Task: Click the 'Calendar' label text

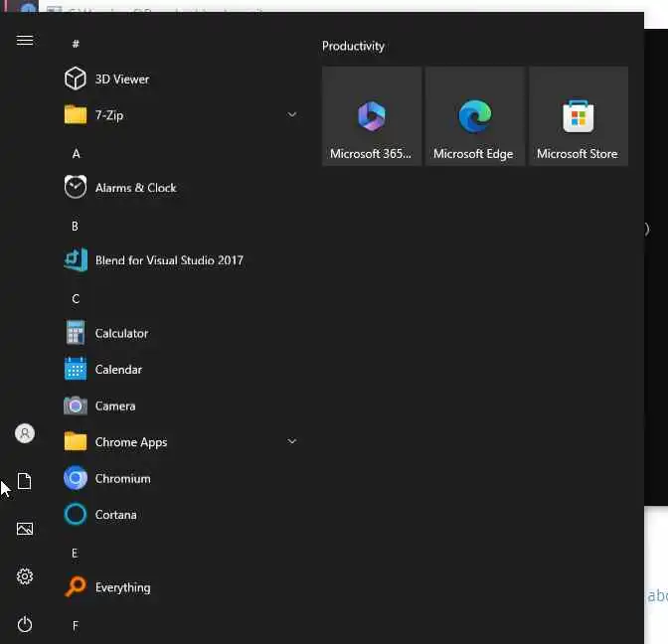Action: (118, 370)
